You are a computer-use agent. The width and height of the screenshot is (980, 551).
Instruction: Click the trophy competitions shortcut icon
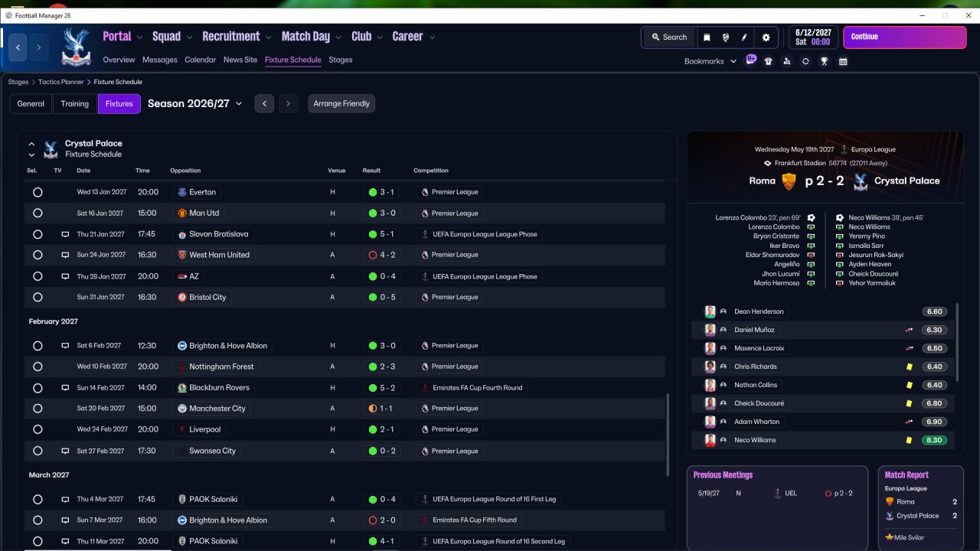(x=824, y=61)
